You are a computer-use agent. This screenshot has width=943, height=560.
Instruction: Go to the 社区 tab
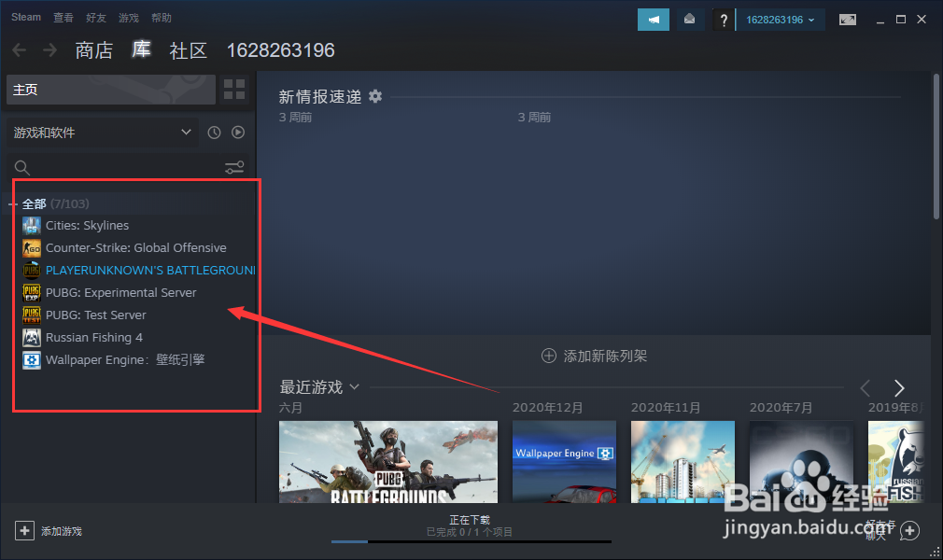tap(189, 50)
